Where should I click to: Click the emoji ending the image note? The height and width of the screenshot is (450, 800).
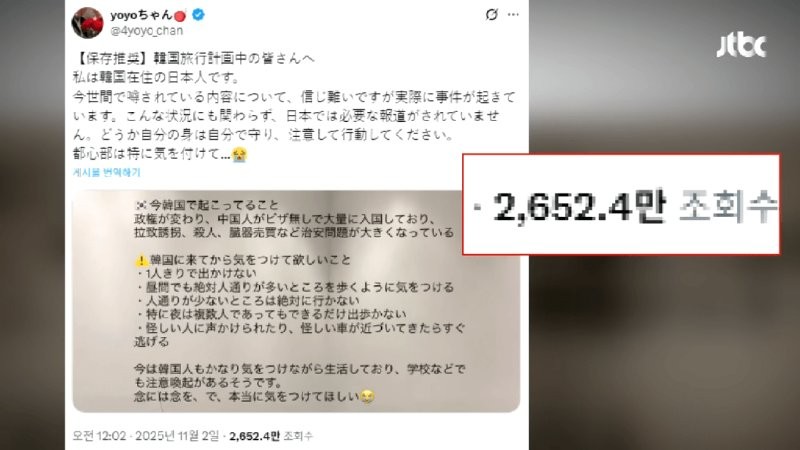tap(367, 396)
